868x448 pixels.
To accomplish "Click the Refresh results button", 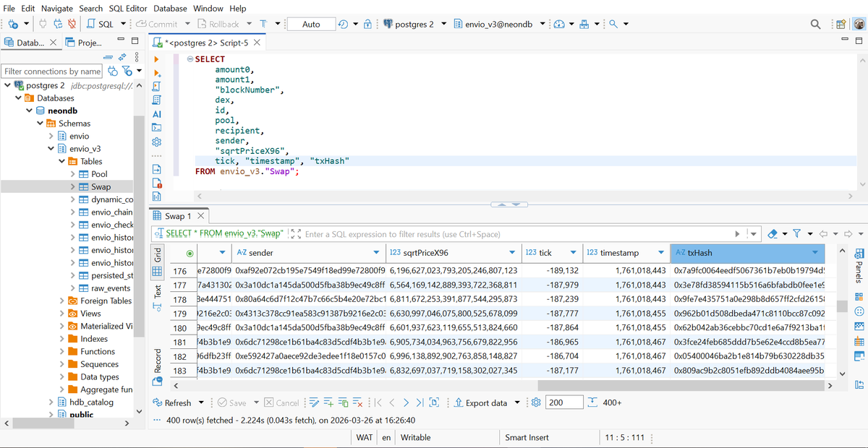I will point(173,402).
